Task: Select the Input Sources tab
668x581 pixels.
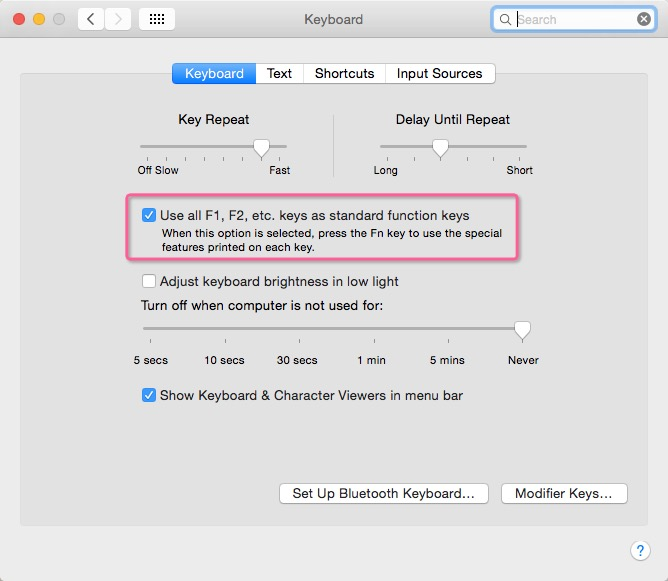Action: pyautogui.click(x=440, y=74)
